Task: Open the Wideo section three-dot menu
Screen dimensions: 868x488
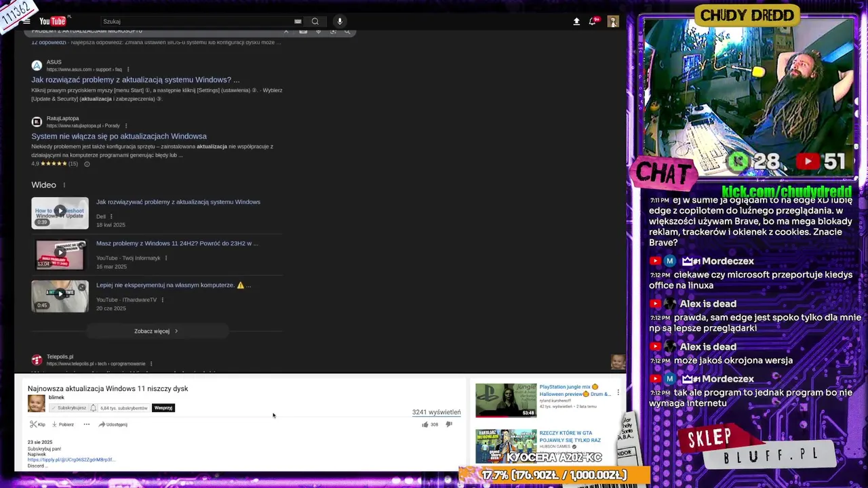Action: point(64,185)
